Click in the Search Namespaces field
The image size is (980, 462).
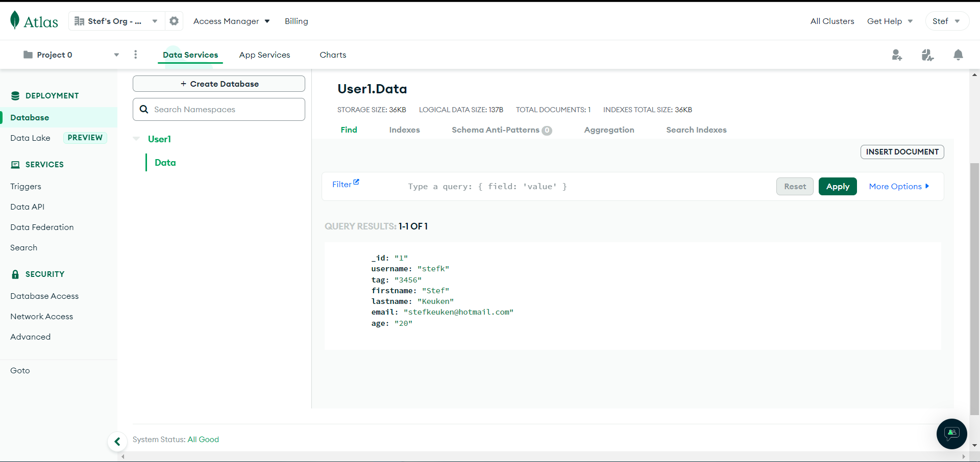tap(219, 109)
